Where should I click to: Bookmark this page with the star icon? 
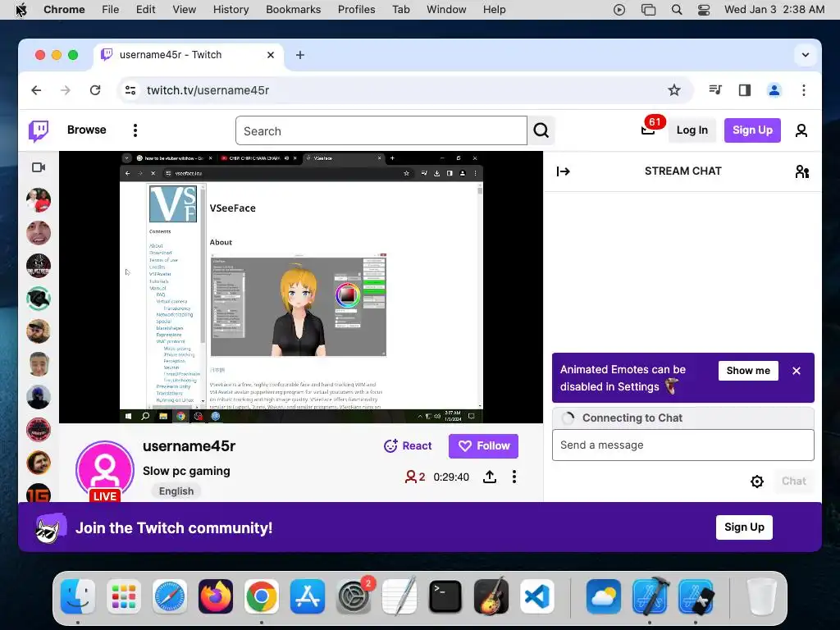(x=674, y=90)
